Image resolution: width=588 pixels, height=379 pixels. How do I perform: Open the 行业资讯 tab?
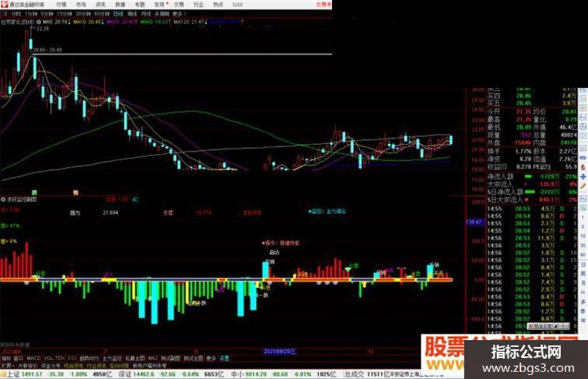pyautogui.click(x=96, y=365)
